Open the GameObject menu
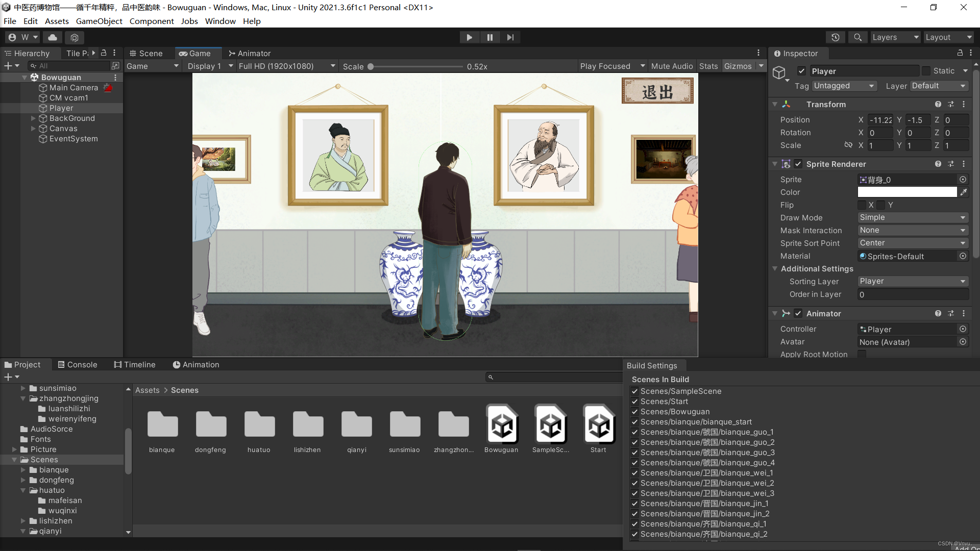Screen dimensions: 980x551 click(99, 21)
